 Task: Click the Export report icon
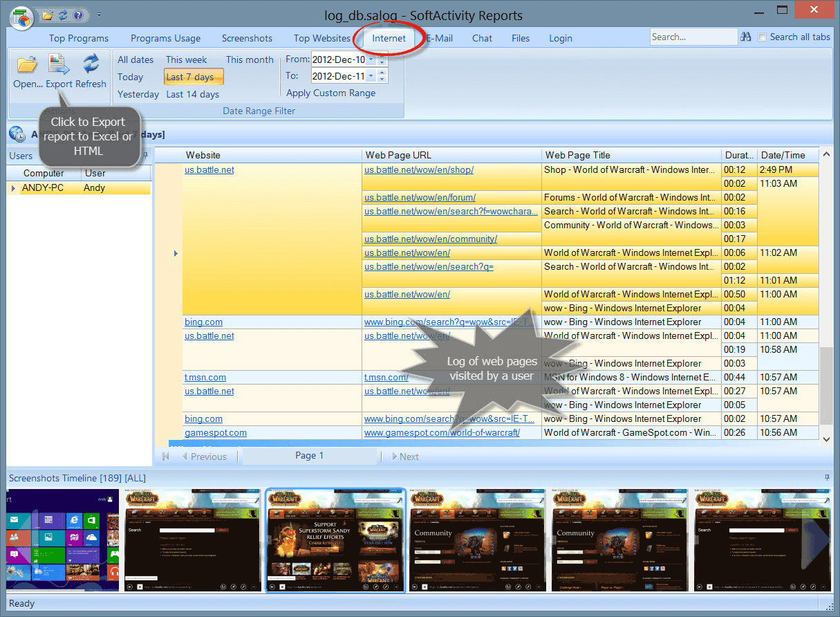59,65
